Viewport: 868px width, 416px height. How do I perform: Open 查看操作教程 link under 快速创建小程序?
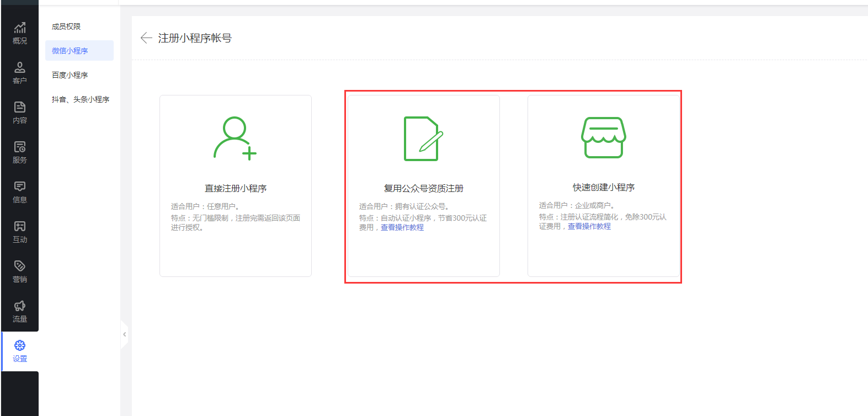(x=589, y=226)
